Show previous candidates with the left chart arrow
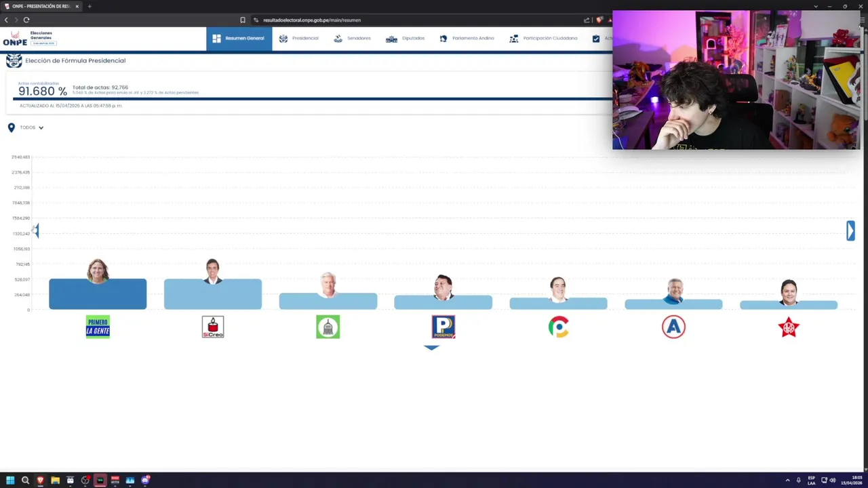This screenshot has height=488, width=868. coord(36,231)
